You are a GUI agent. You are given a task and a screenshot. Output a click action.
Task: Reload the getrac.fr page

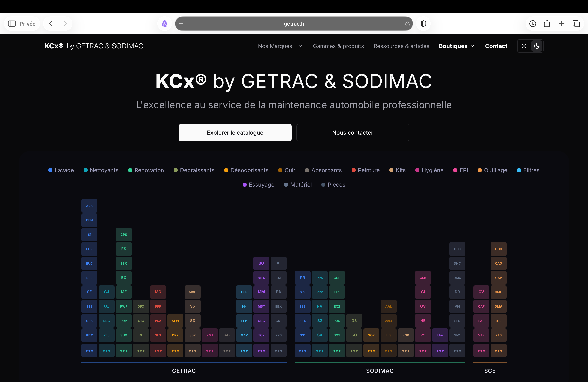click(407, 24)
